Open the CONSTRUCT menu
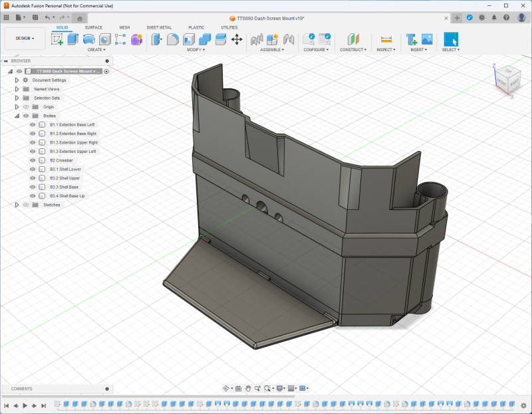The image size is (532, 414). [x=352, y=50]
